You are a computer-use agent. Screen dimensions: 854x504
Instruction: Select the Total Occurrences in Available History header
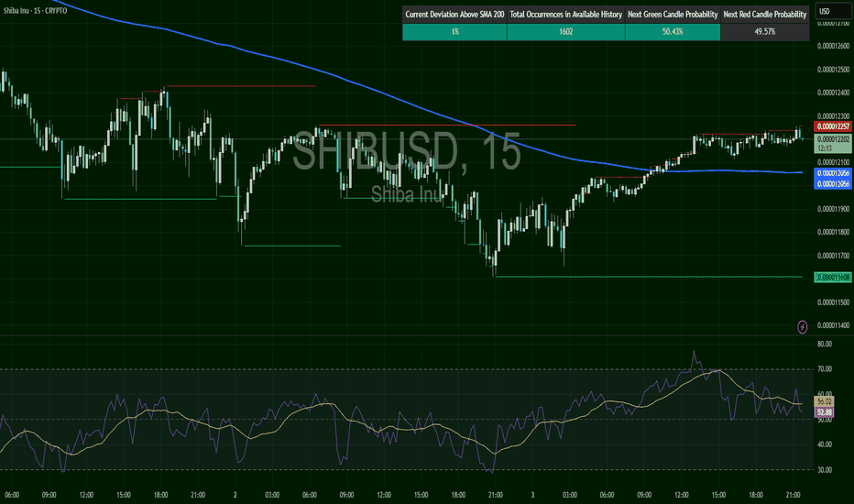pyautogui.click(x=566, y=15)
